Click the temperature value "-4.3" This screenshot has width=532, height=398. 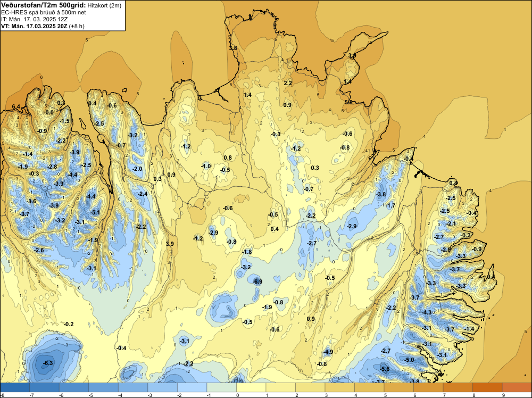click(x=427, y=312)
